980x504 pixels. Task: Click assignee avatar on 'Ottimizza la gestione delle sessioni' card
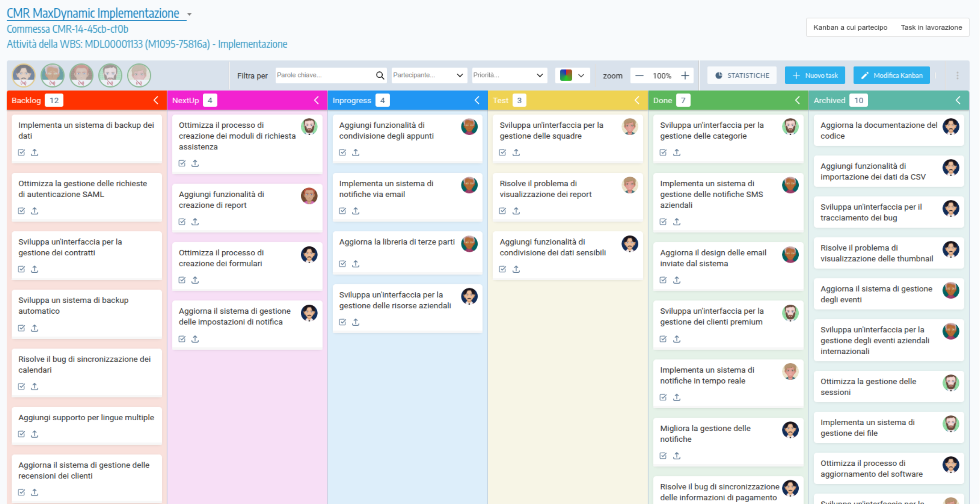(951, 382)
